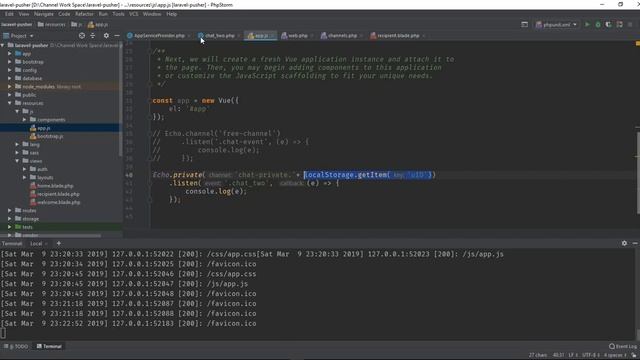The height and width of the screenshot is (360, 640).
Task: Collapse all with the Project panel collapse icon
Action: pyautogui.click(x=93, y=36)
